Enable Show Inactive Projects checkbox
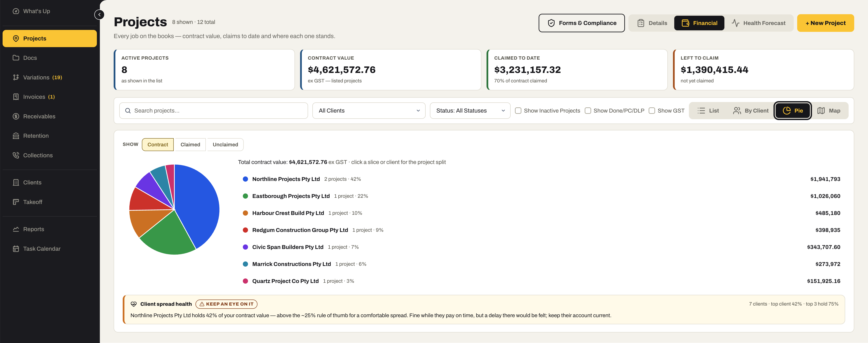This screenshot has height=343, width=868. 518,111
